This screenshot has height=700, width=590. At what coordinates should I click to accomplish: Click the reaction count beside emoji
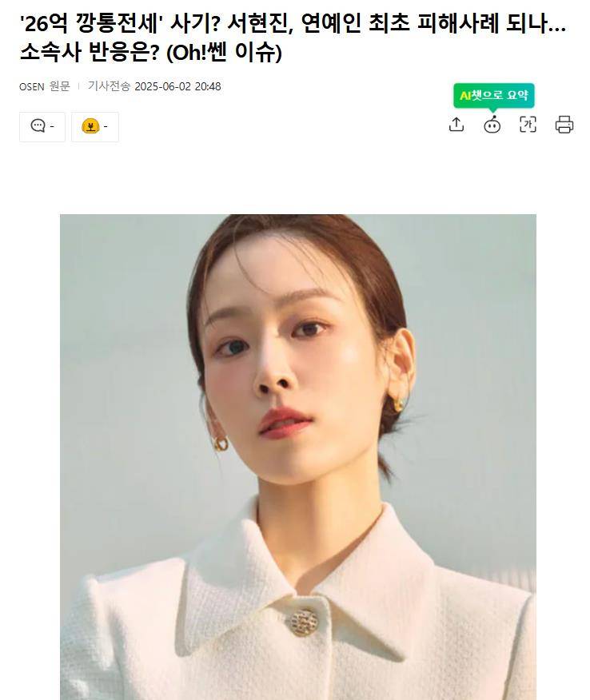click(x=106, y=127)
